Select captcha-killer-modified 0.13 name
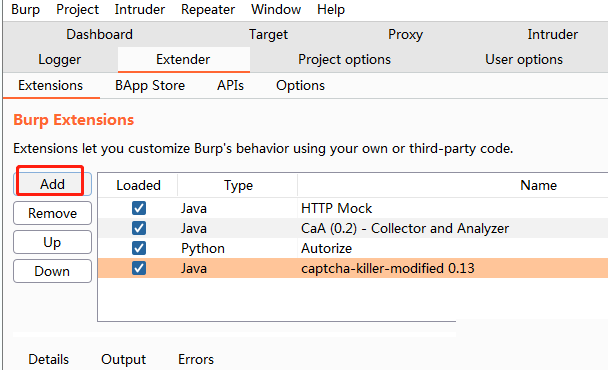This screenshot has height=370, width=608. tap(388, 268)
